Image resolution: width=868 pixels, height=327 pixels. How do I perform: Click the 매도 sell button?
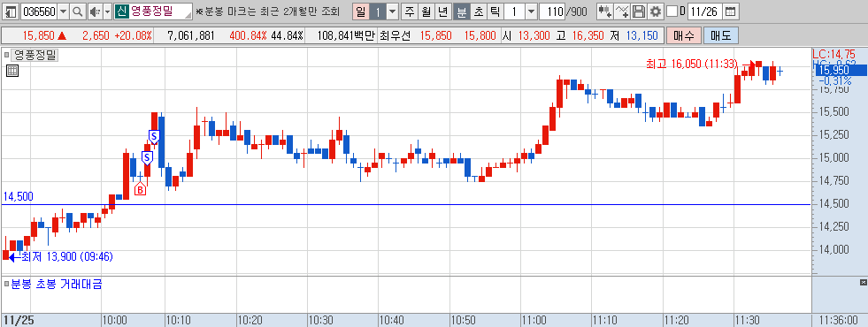tap(721, 36)
